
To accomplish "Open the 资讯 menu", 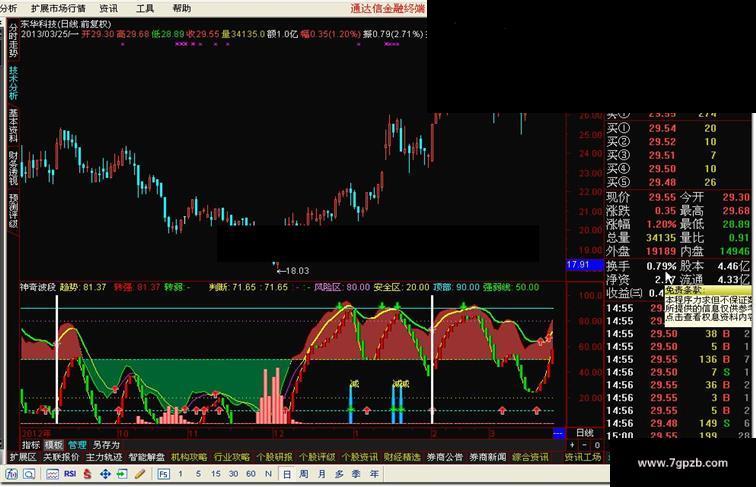I will pyautogui.click(x=108, y=8).
